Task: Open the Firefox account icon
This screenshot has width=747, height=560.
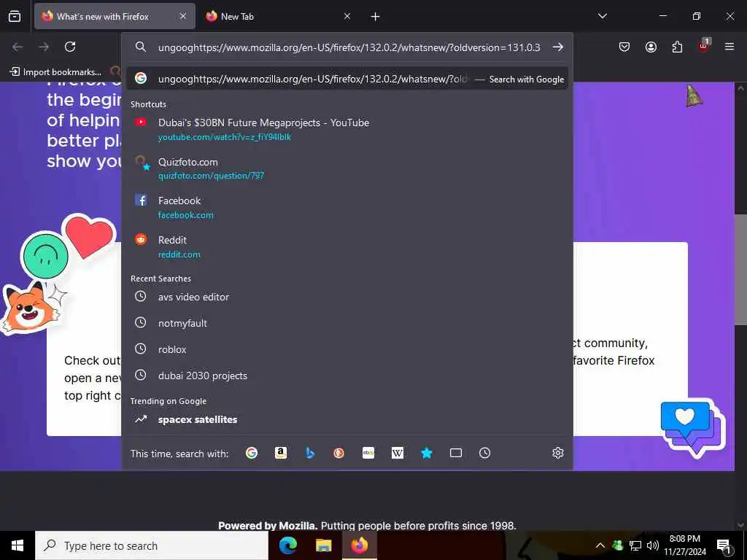Action: (x=651, y=47)
